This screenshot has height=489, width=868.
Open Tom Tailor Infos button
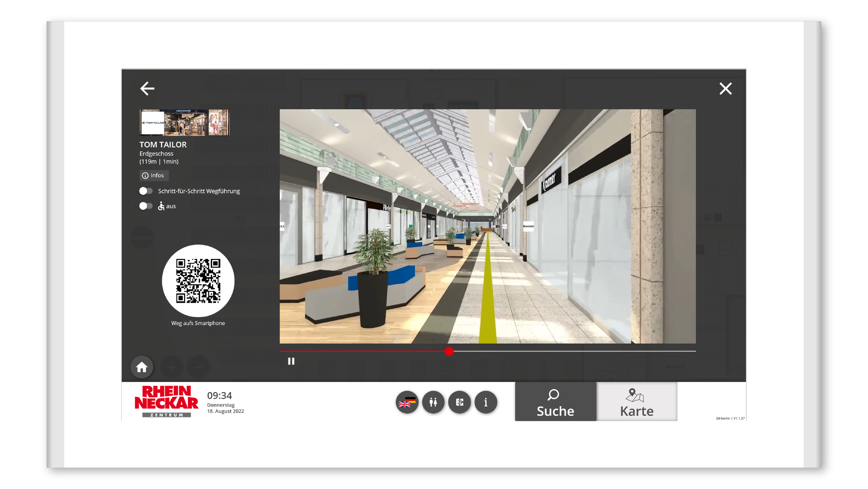click(x=154, y=175)
